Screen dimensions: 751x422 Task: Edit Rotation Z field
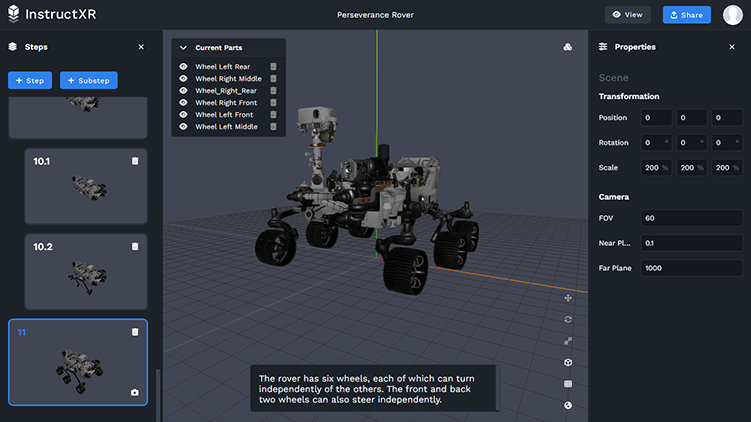point(727,142)
